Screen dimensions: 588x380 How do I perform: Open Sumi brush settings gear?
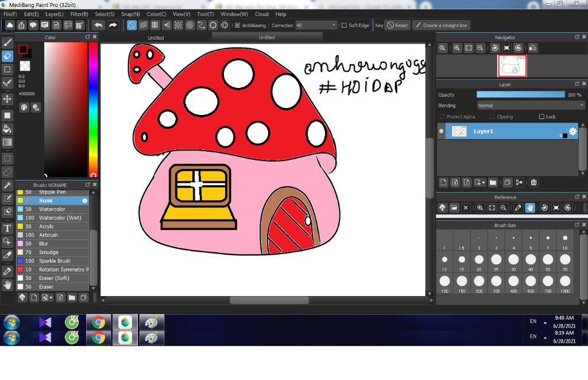point(85,201)
